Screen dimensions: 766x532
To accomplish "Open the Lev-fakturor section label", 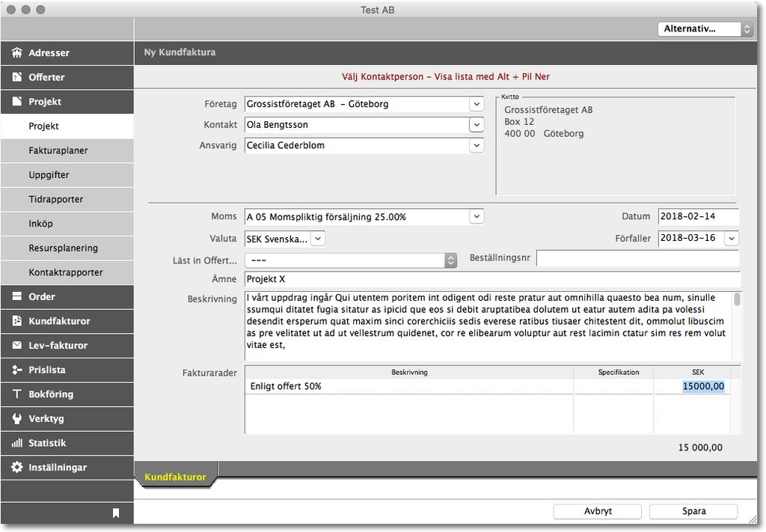I will point(58,346).
